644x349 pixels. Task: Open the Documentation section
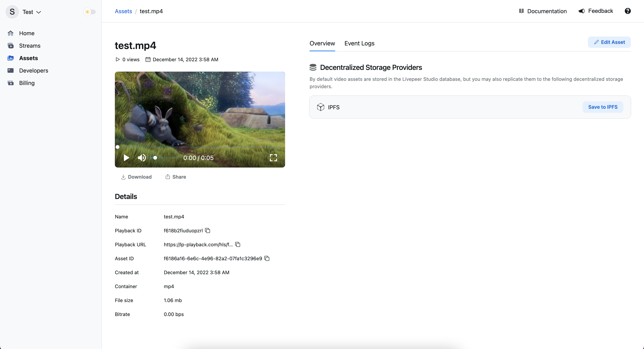543,11
